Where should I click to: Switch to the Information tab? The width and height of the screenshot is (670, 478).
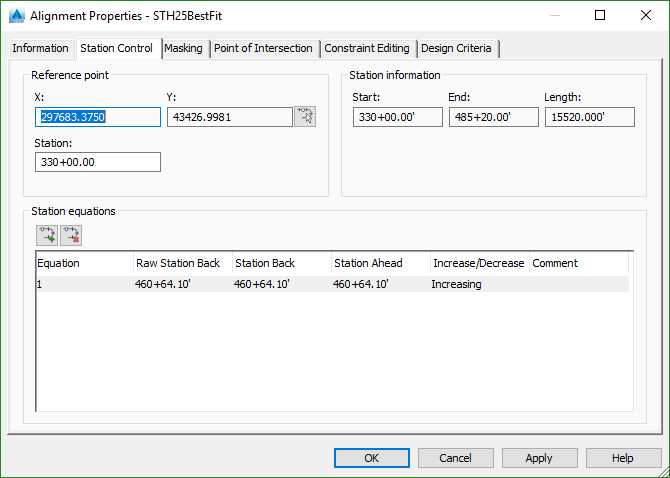click(40, 48)
